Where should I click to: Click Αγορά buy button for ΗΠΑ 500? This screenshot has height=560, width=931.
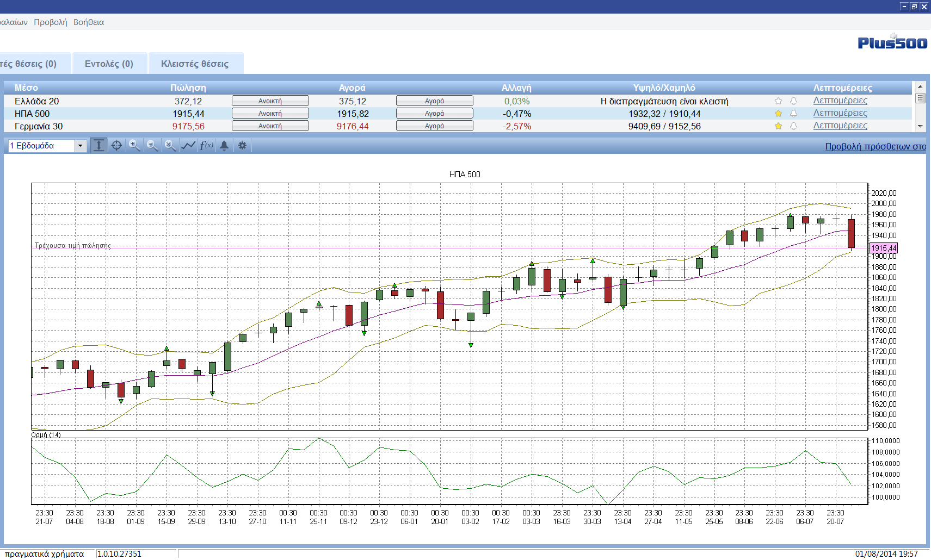click(x=435, y=113)
